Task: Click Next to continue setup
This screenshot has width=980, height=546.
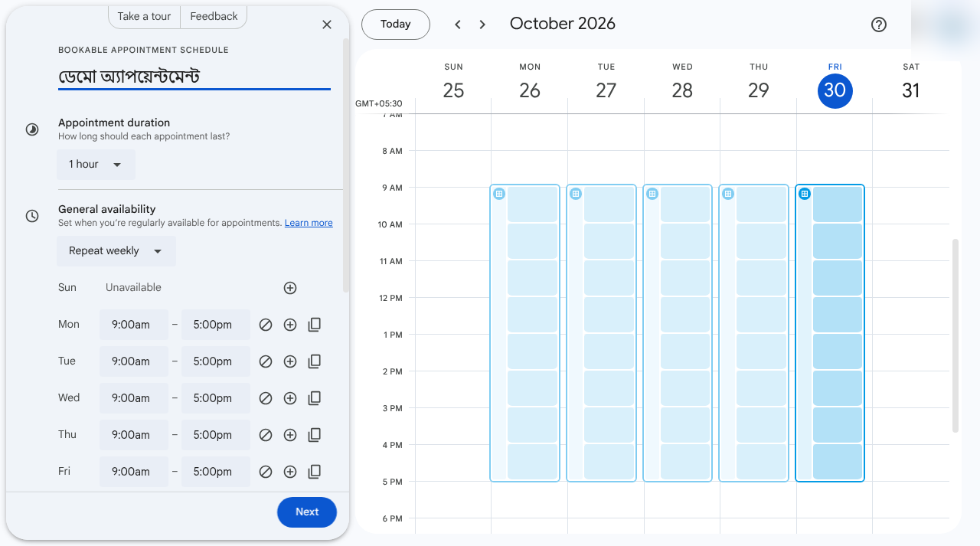Action: point(307,512)
